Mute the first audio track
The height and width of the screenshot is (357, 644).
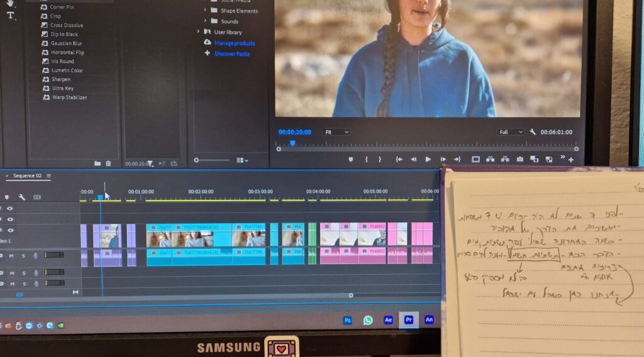tap(11, 255)
